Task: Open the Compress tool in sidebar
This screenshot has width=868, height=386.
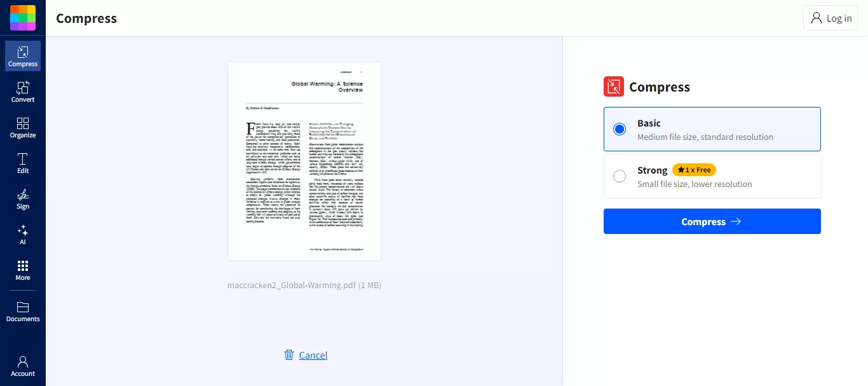Action: 23,56
